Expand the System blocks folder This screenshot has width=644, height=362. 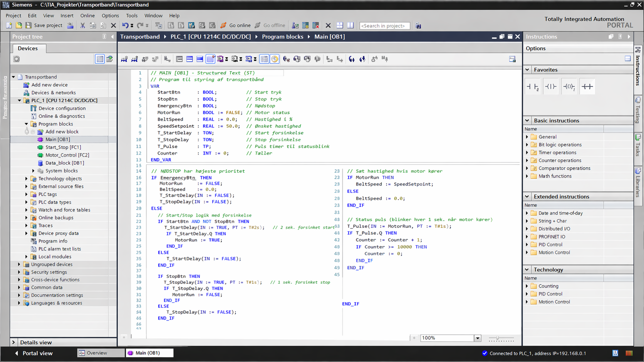(x=34, y=171)
